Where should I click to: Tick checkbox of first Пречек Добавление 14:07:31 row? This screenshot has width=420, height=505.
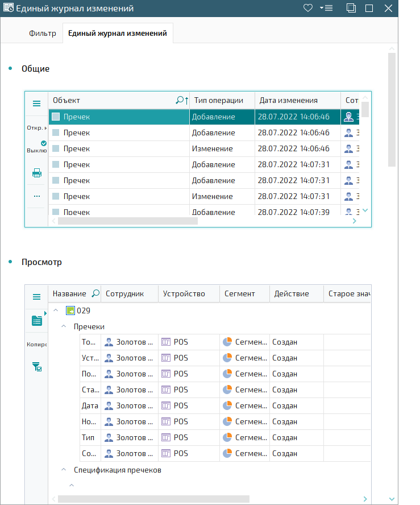[56, 164]
